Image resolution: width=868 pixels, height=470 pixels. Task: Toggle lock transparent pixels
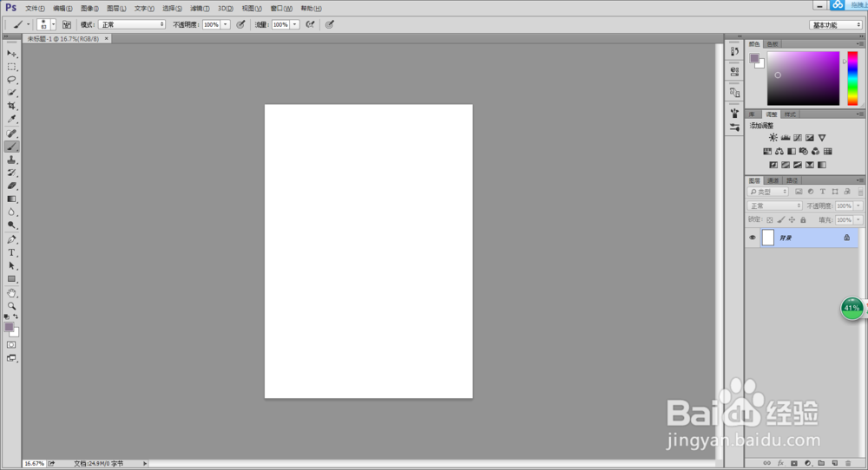tap(769, 220)
